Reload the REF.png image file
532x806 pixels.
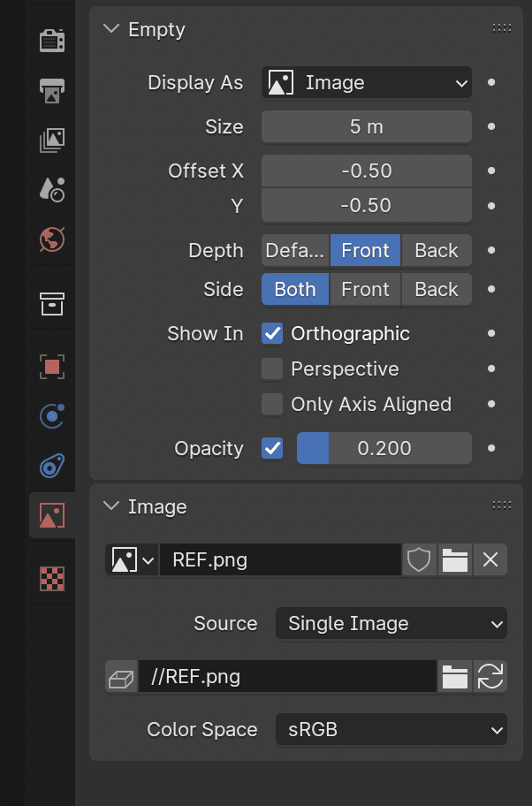(x=490, y=676)
